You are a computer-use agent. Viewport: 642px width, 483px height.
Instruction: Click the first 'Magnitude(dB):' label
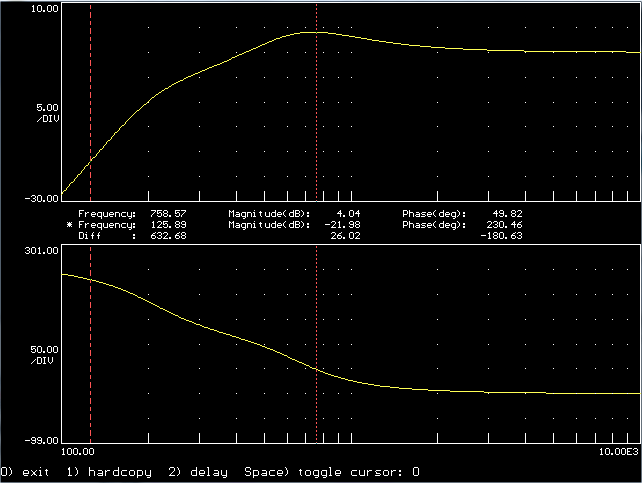pyautogui.click(x=269, y=214)
